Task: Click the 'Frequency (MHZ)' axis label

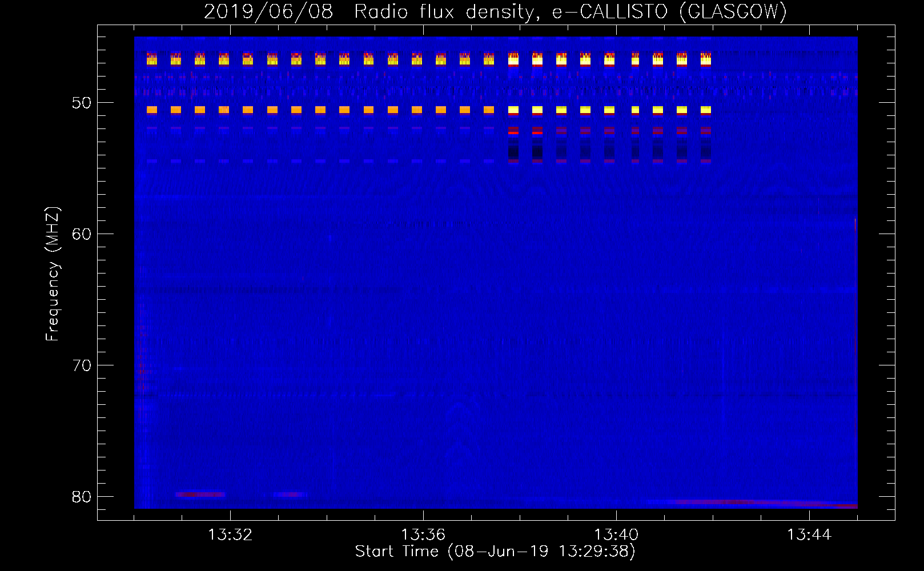Action: [x=53, y=274]
